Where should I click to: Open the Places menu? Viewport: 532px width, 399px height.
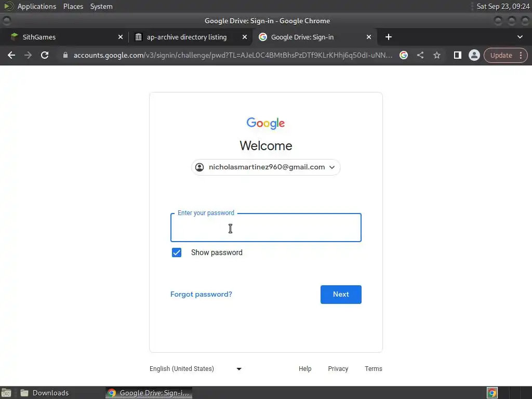click(x=73, y=6)
